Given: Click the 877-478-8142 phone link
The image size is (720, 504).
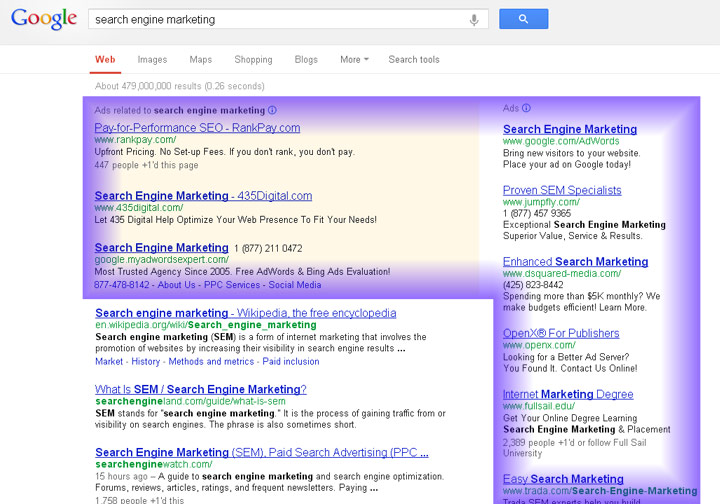Looking at the screenshot, I should pos(122,285).
